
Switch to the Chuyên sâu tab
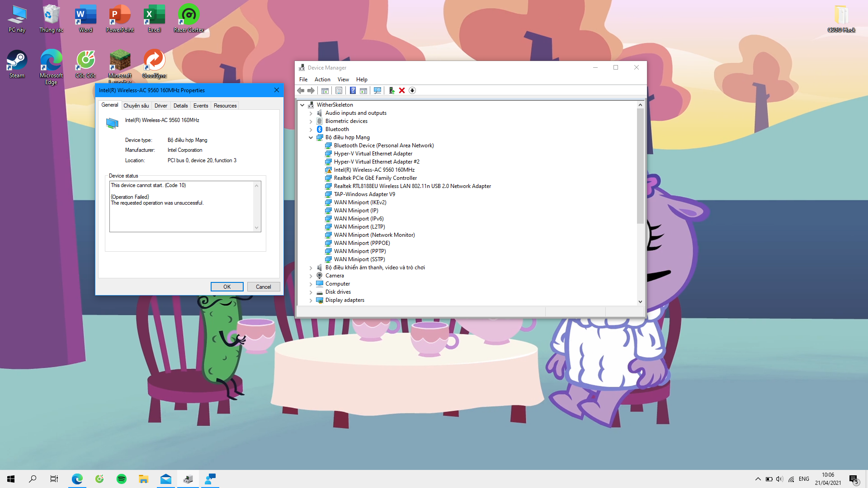(x=136, y=106)
